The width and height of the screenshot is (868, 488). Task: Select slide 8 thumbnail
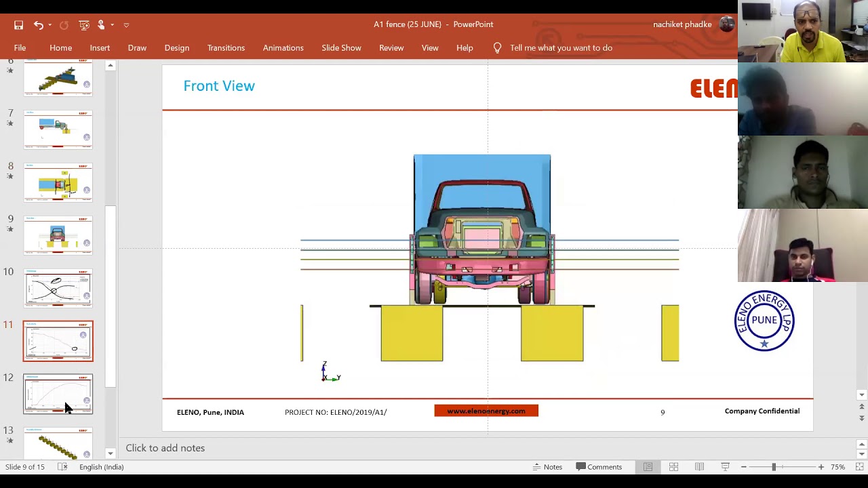58,182
